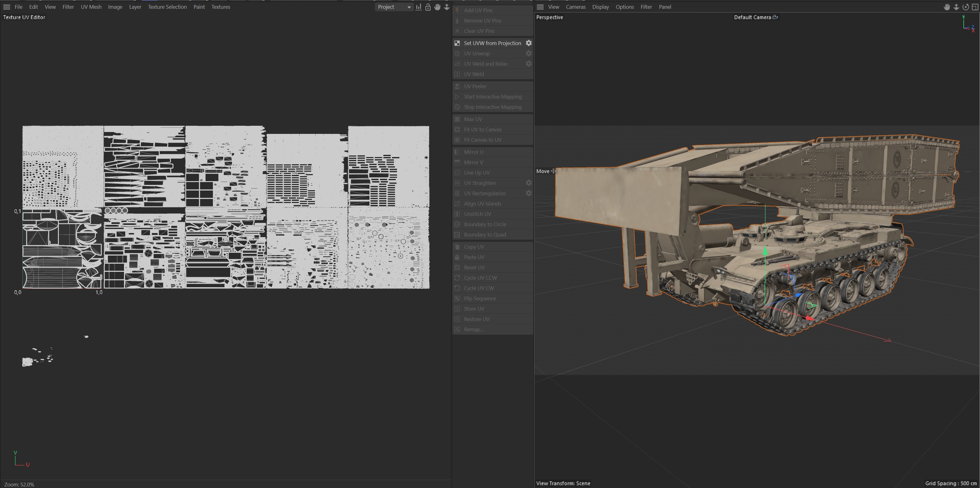980x488 pixels.
Task: Click the orbit camera icon in viewport
Action: [x=966, y=7]
